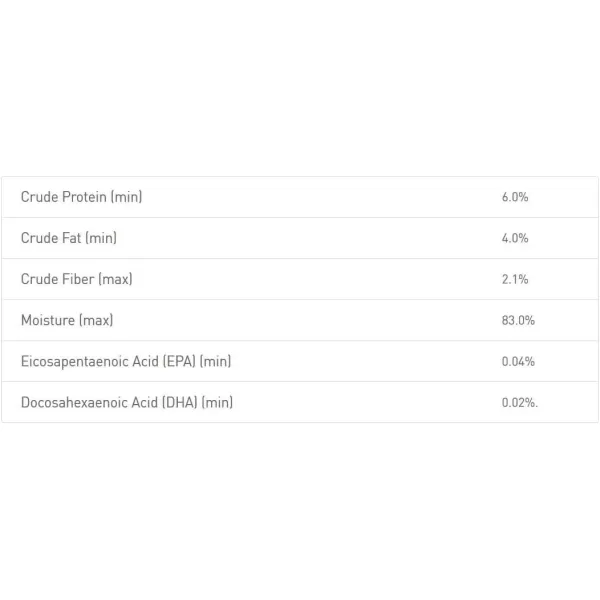Select the 83.0% moisture value
Image resolution: width=600 pixels, height=600 pixels.
point(518,320)
